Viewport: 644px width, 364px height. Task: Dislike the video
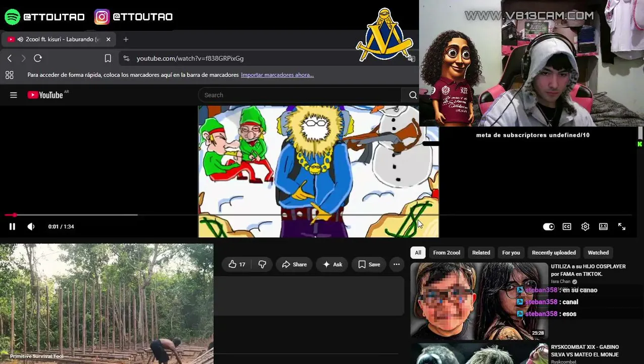pyautogui.click(x=262, y=264)
